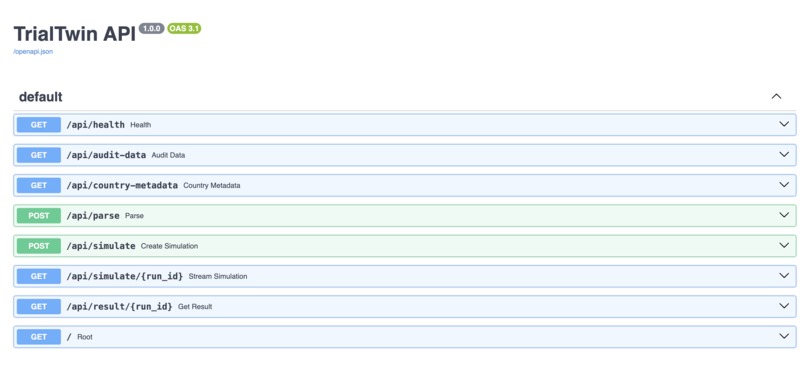Click POST badge for /api/parse
Image resolution: width=806 pixels, height=368 pixels.
click(39, 215)
